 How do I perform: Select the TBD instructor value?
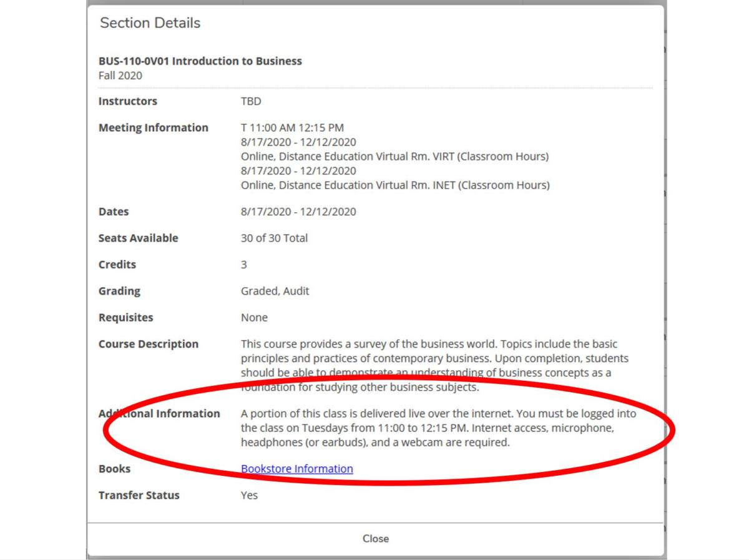click(x=251, y=101)
